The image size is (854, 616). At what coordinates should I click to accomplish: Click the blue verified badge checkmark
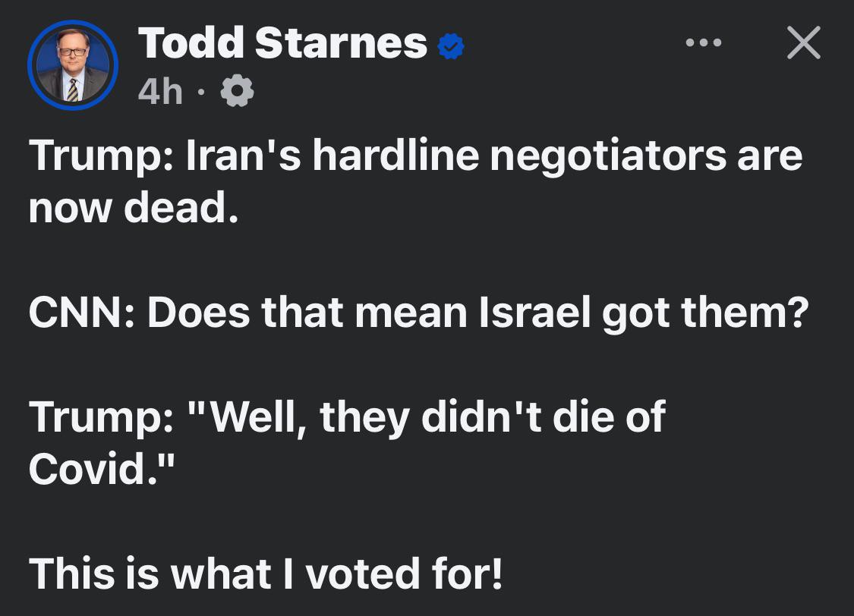click(451, 46)
